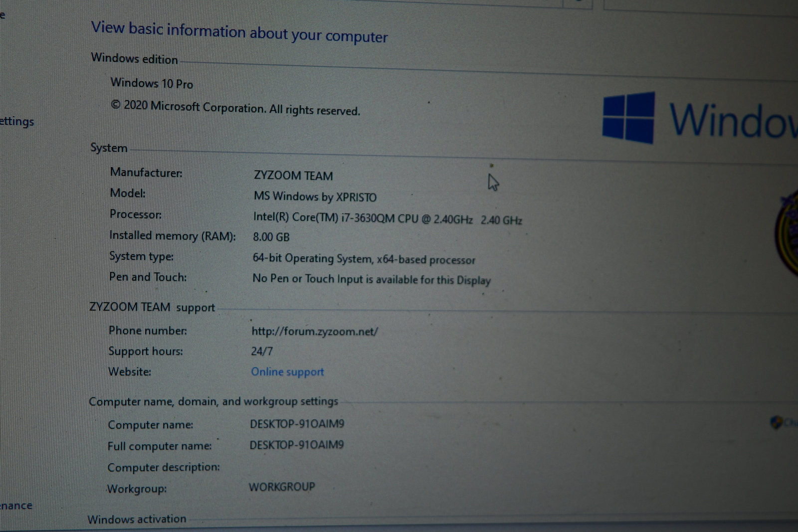Click the 'Support hours:' label
This screenshot has height=532, width=798.
[x=146, y=352]
